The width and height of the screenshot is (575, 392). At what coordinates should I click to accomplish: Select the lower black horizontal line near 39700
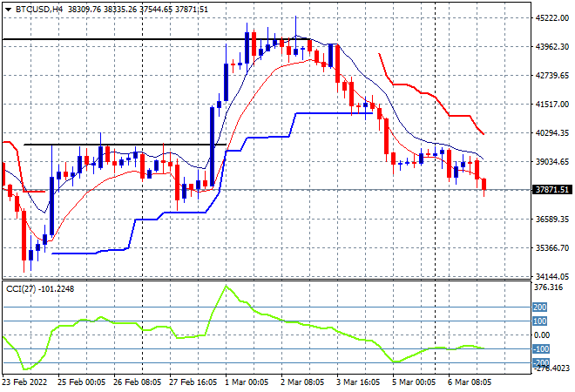[125, 145]
